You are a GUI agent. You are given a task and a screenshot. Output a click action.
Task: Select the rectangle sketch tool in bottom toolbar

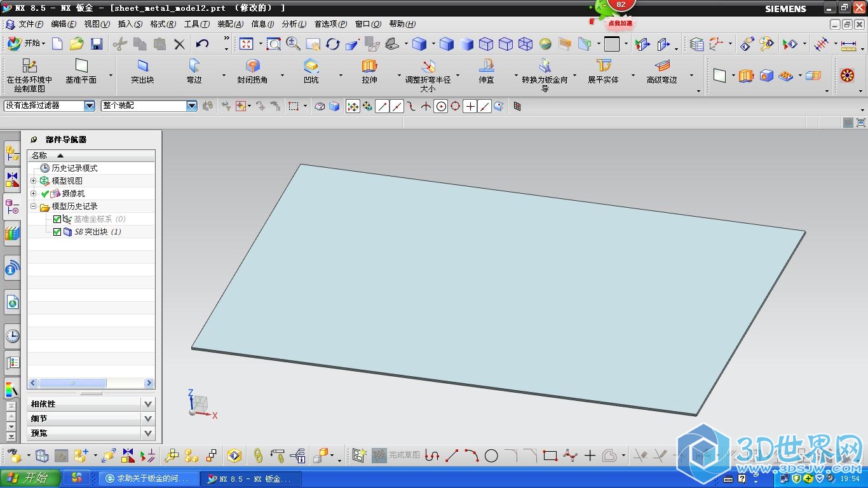tap(550, 456)
